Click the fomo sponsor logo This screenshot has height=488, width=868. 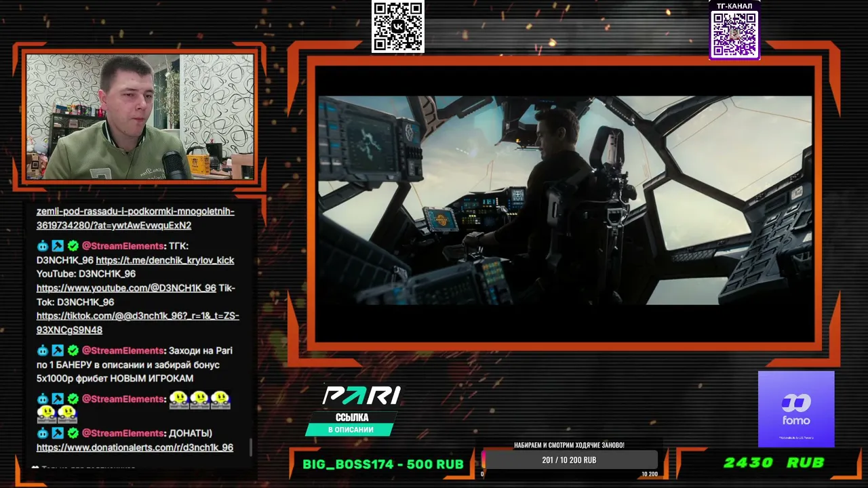[x=796, y=409]
